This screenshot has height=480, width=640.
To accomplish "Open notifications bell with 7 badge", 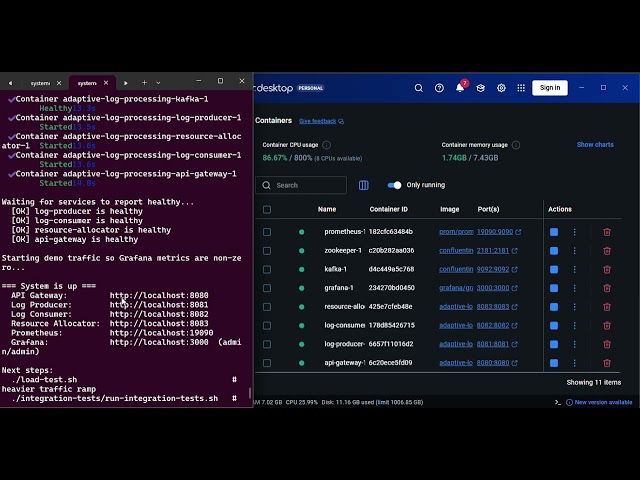I will click(460, 87).
